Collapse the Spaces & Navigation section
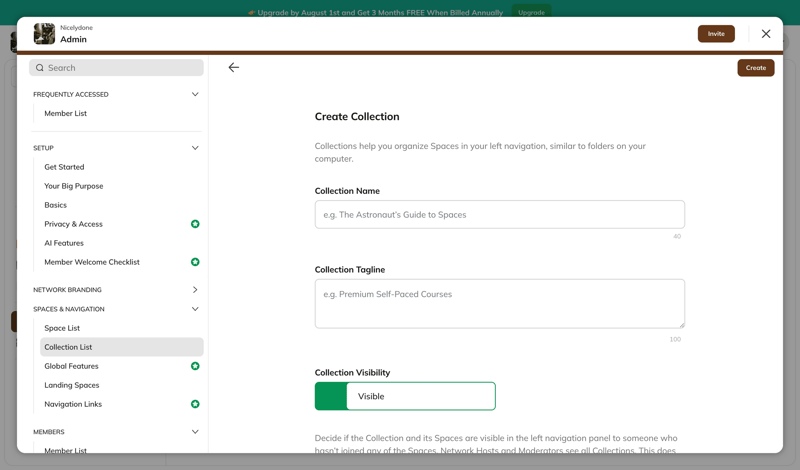The image size is (800, 470). (195, 309)
